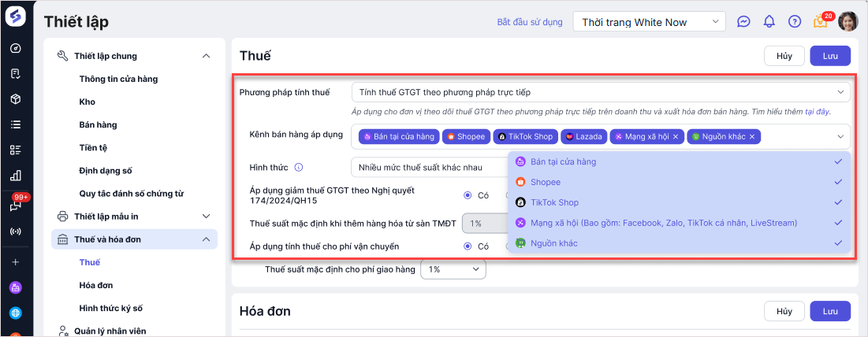Open Quản lý nhân viên section
The width and height of the screenshot is (868, 337).
110,331
